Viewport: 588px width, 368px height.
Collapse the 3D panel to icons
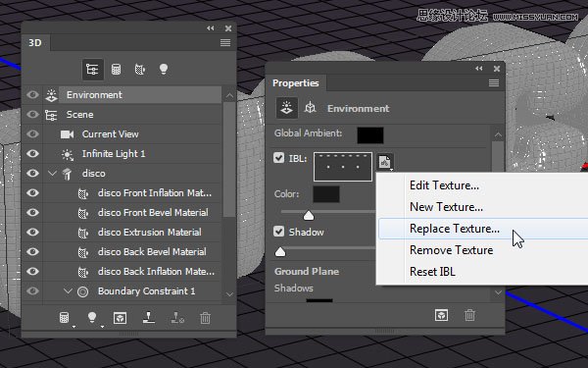(211, 28)
